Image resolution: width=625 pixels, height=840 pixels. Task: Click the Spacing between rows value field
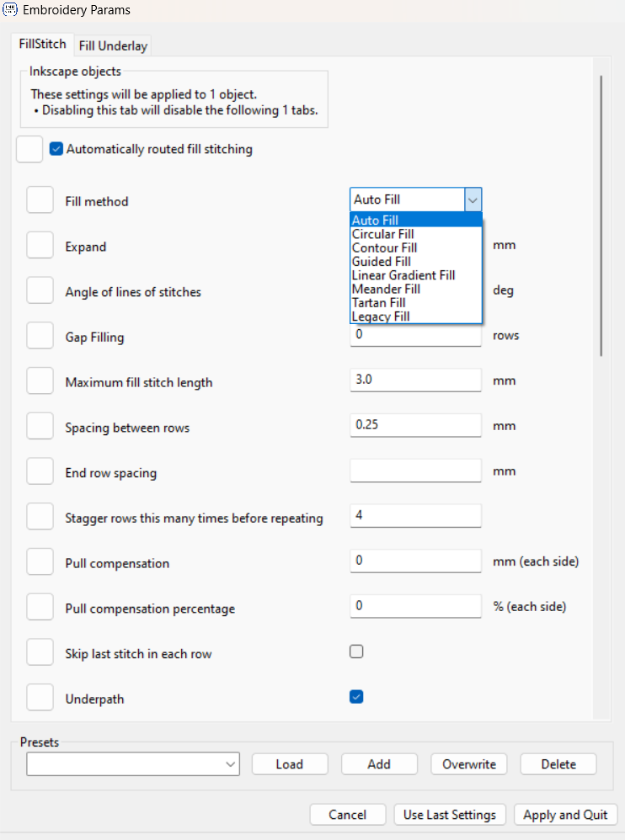click(416, 425)
